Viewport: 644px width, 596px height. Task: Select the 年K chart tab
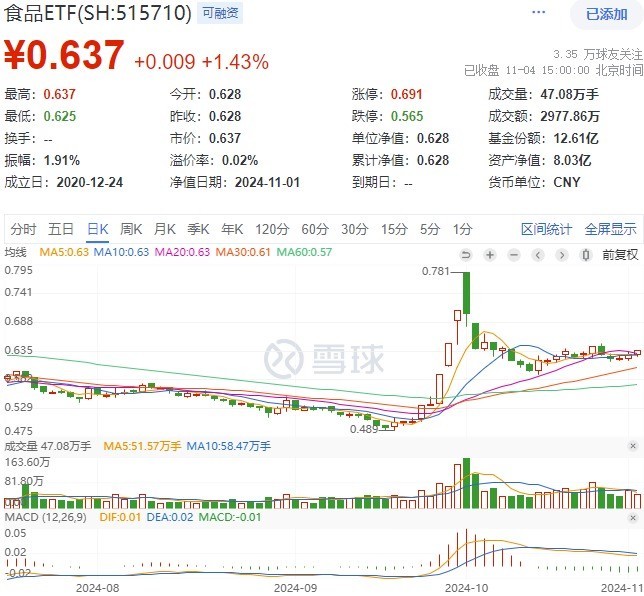232,229
